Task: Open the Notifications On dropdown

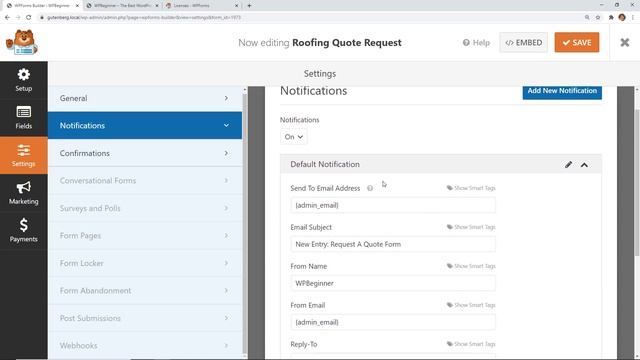Action: tap(293, 137)
